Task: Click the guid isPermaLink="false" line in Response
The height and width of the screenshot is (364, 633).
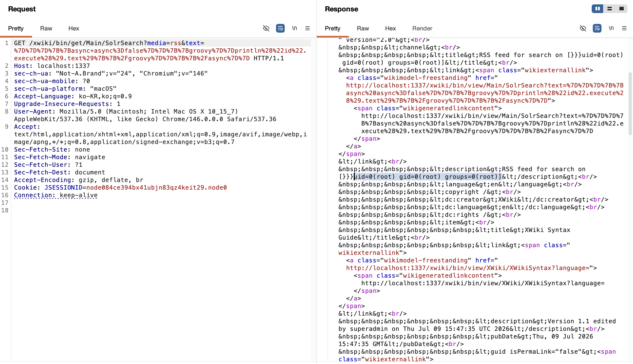Action: (x=477, y=352)
